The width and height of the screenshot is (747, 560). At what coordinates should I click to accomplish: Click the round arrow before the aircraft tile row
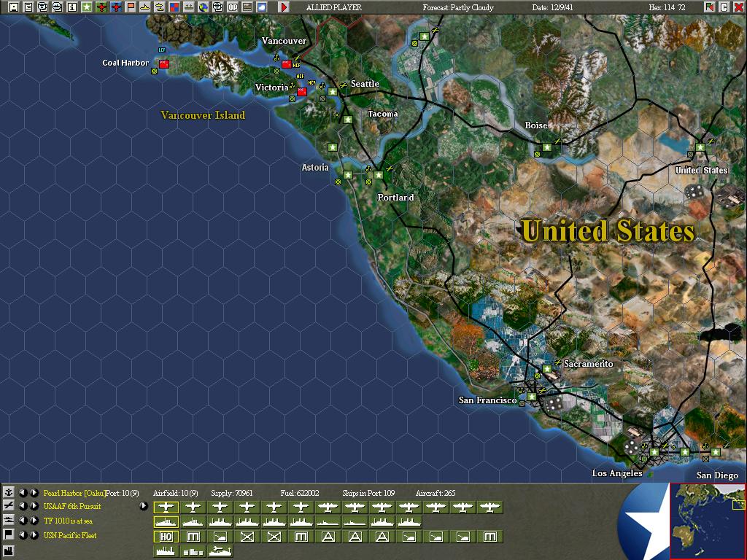tap(144, 506)
